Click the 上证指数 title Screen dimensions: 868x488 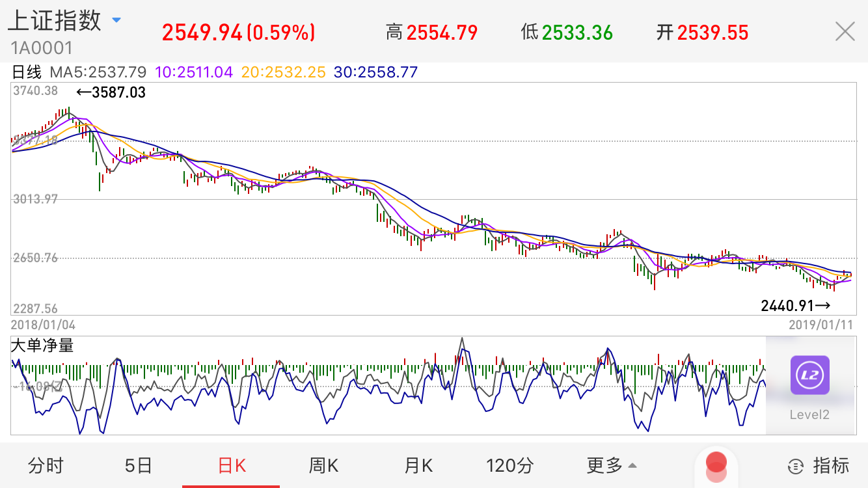click(54, 20)
